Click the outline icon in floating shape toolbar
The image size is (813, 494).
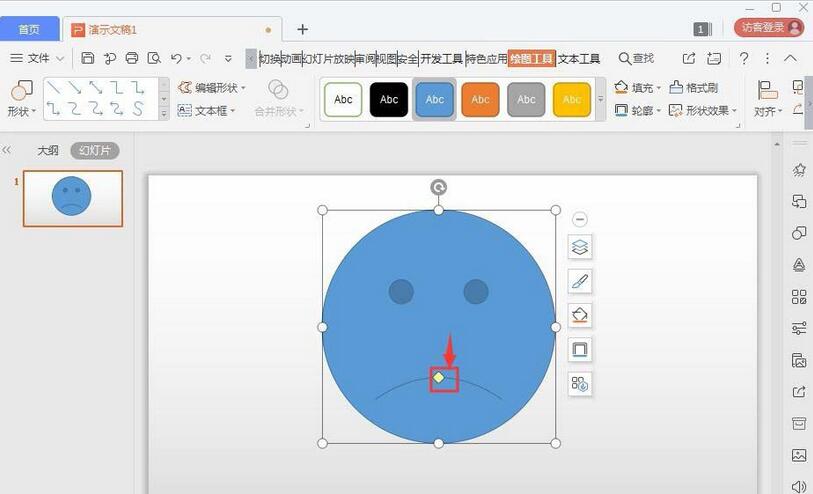(x=580, y=349)
